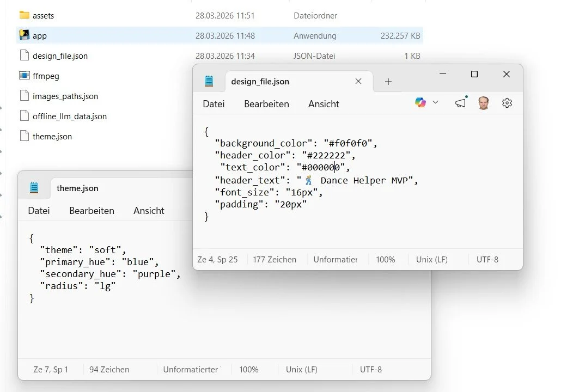Open the Ansicht menu in theme.json window
Screen dimensions: 573x392
148,211
